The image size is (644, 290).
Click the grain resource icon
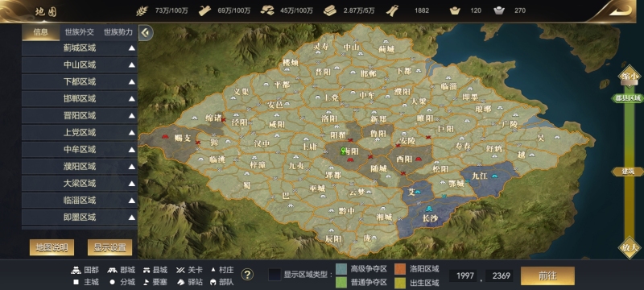tap(142, 11)
